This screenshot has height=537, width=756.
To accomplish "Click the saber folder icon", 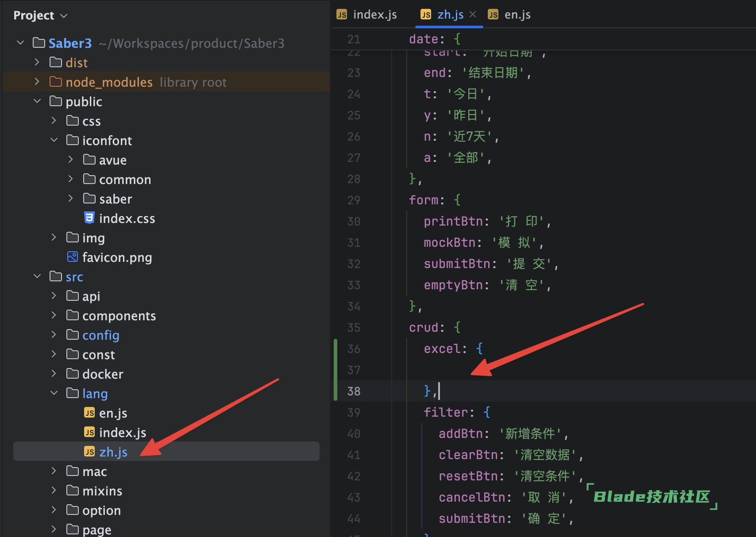I will [x=89, y=198].
